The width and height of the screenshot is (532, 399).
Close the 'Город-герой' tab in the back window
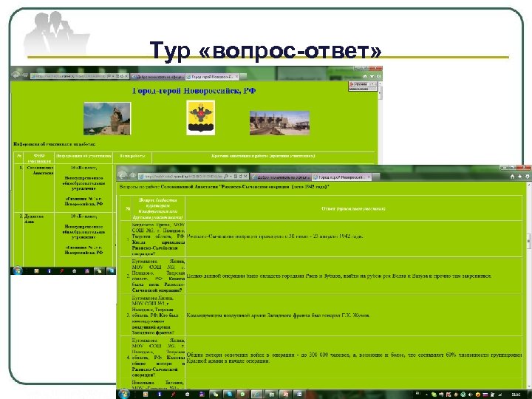237,77
